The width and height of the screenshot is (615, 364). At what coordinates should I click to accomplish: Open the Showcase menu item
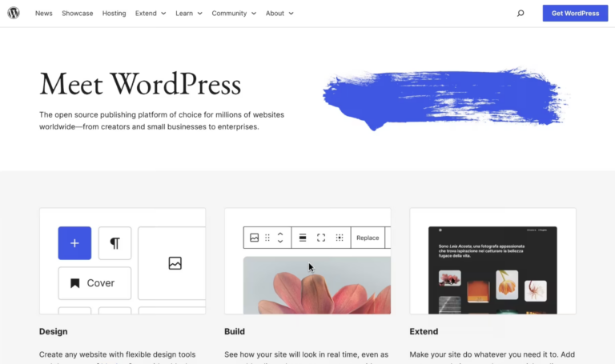coord(77,14)
